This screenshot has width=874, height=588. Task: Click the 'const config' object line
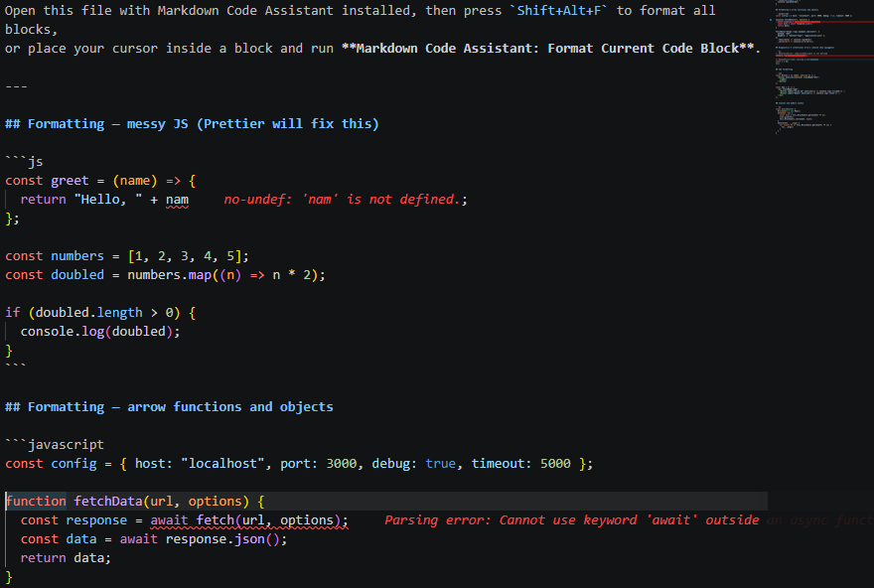tap(299, 464)
